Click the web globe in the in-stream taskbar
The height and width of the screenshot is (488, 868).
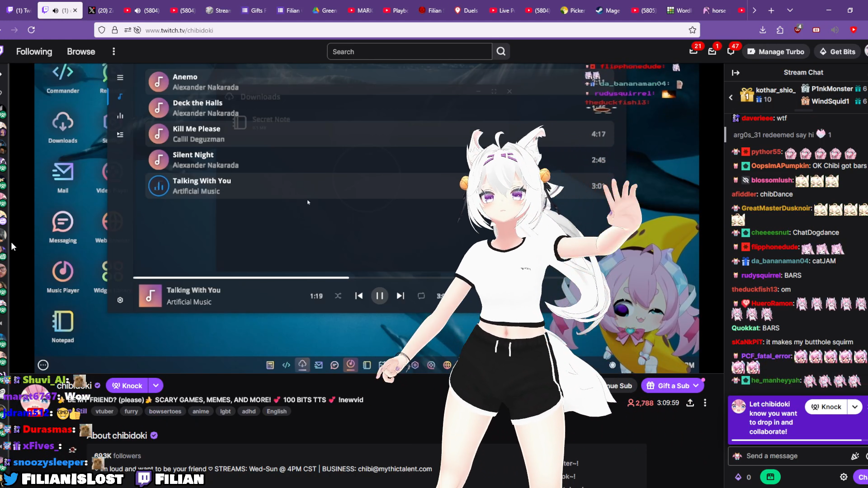pyautogui.click(x=447, y=365)
